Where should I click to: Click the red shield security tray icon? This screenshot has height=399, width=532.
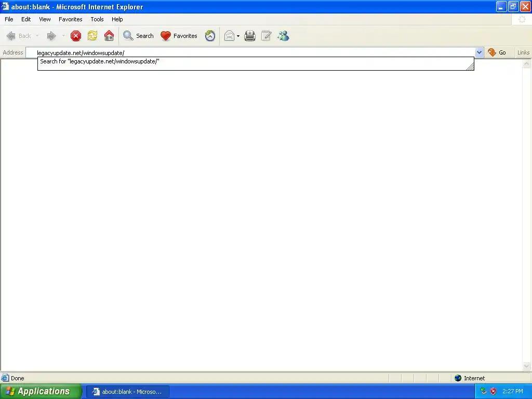[x=493, y=391]
